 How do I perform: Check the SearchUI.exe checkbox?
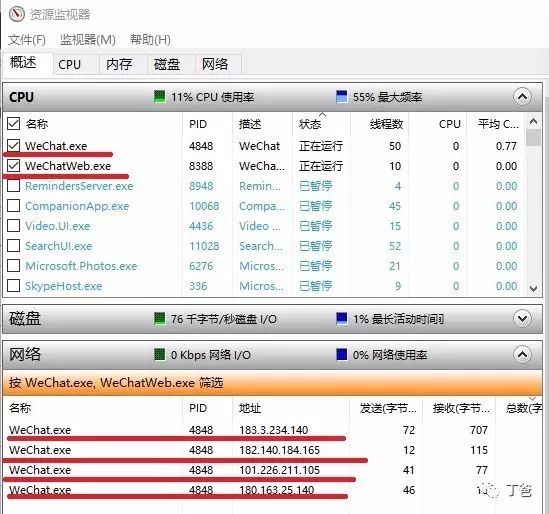[13, 246]
